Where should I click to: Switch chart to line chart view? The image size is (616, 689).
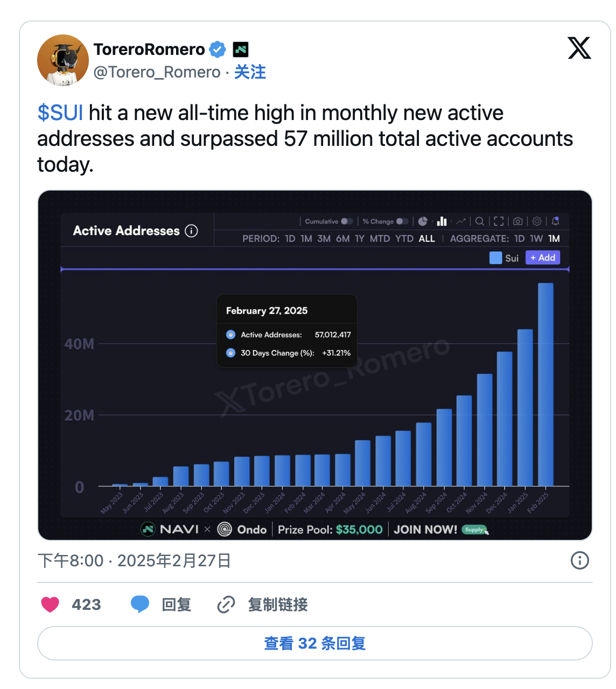[461, 221]
